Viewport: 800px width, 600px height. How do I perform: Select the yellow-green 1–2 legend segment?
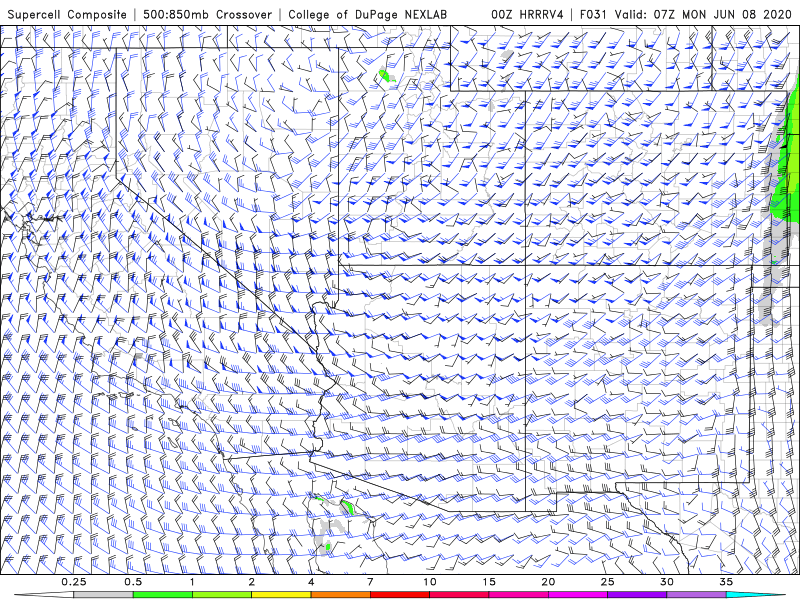222,595
